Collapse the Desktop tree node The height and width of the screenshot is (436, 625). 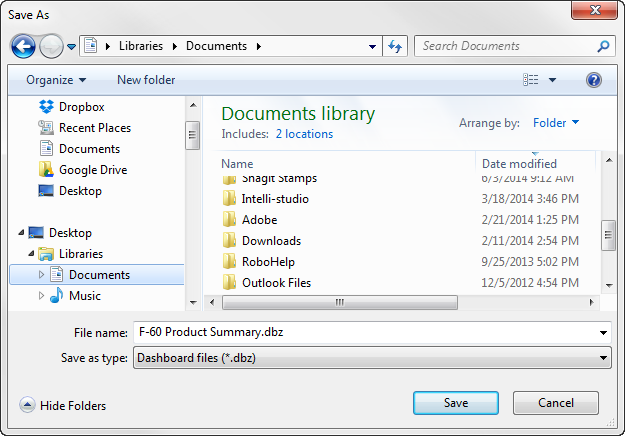click(x=22, y=233)
